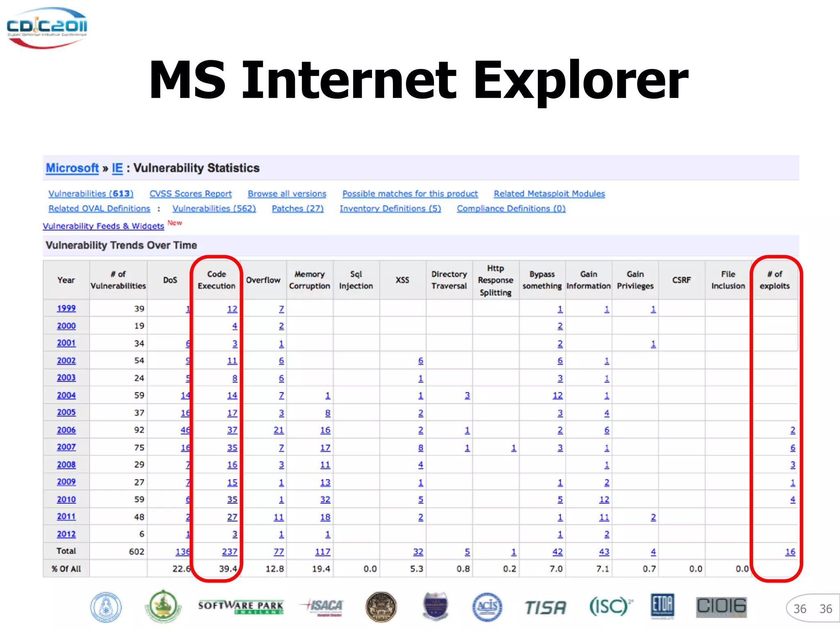
Task: Open the 2011 year row link
Action: [x=66, y=517]
